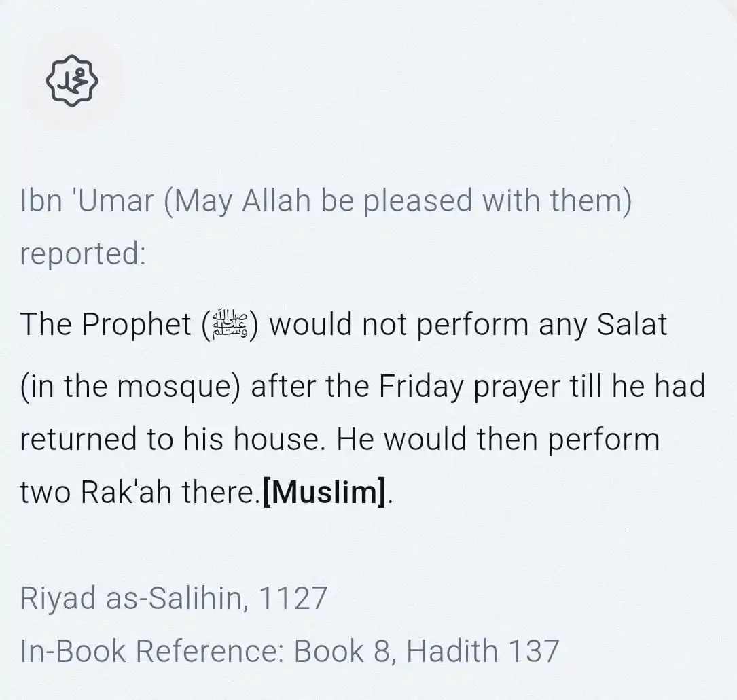Tap the hadith number 1127

(x=293, y=599)
